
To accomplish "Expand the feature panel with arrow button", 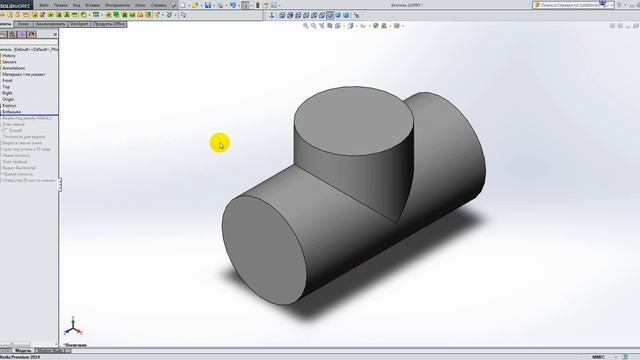I will [55, 35].
